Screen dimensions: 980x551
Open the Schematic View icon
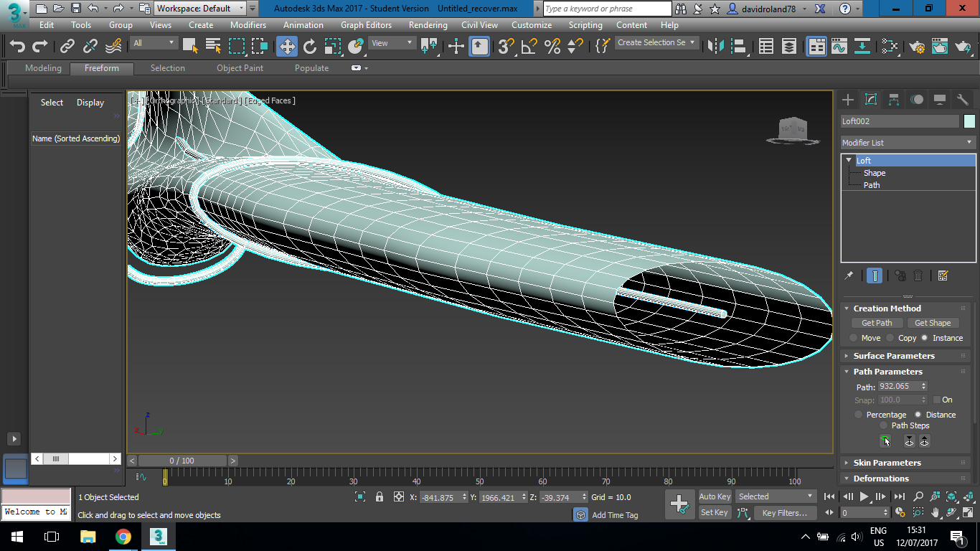pyautogui.click(x=862, y=47)
